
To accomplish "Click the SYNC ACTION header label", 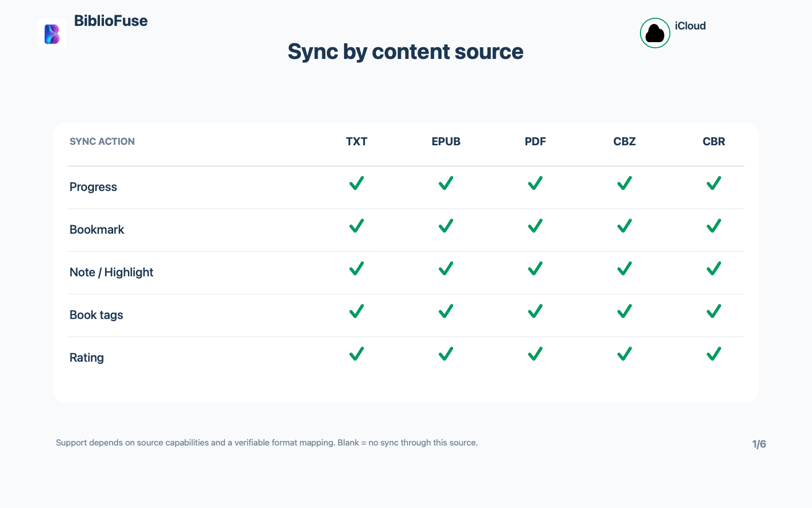I will (102, 142).
